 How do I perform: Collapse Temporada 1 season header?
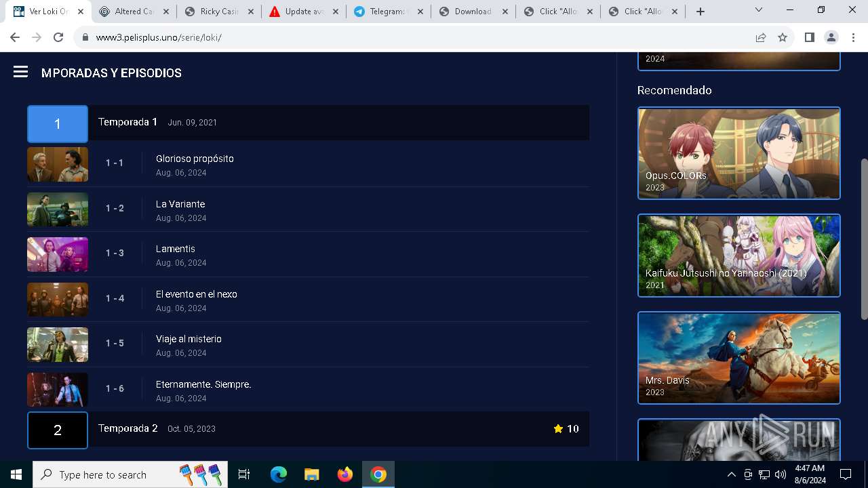[x=308, y=123]
